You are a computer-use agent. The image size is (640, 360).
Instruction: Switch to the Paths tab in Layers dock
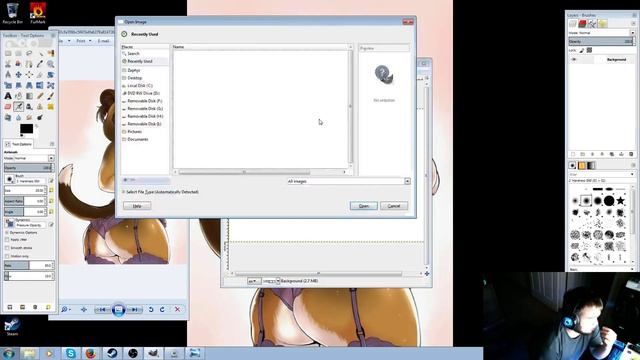[x=593, y=24]
